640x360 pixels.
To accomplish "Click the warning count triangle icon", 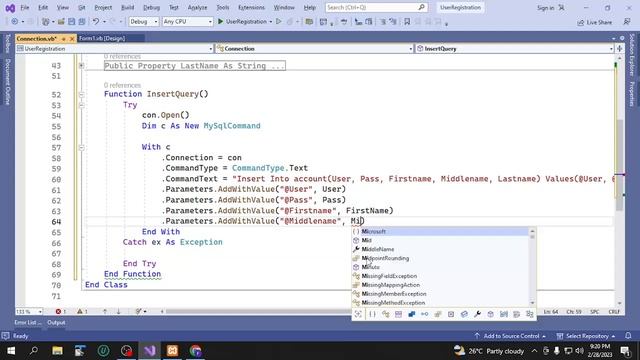I will (80, 311).
